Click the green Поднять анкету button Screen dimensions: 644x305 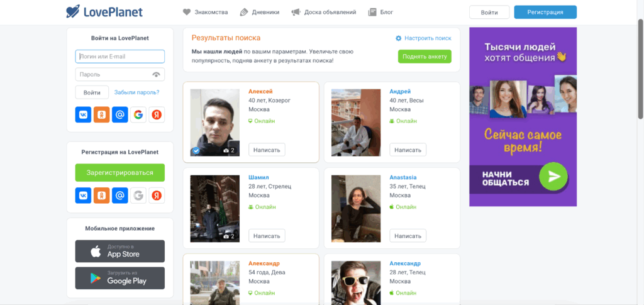coord(425,57)
